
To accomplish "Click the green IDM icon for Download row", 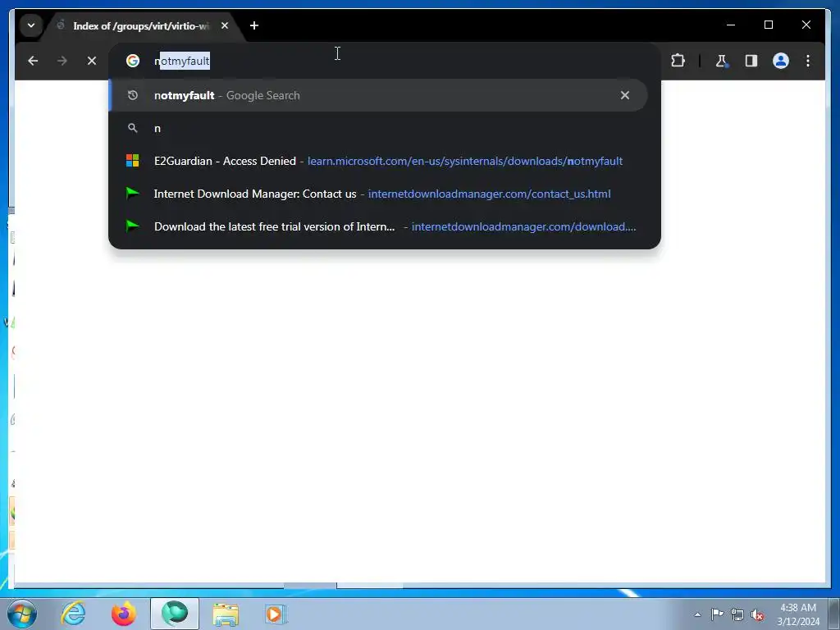I will [132, 226].
